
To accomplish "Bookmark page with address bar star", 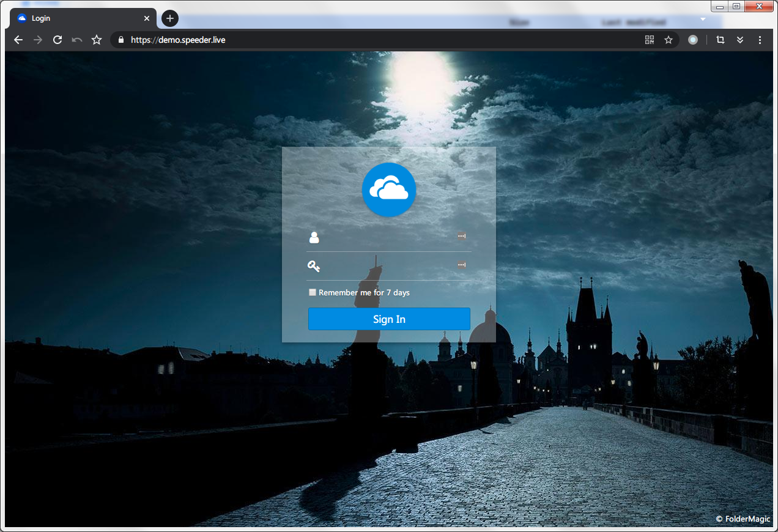I will pyautogui.click(x=669, y=40).
